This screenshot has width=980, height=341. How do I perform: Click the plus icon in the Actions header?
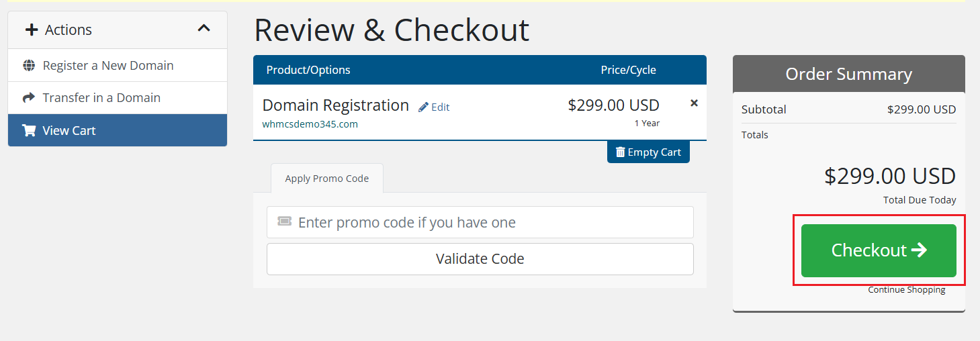[x=31, y=30]
